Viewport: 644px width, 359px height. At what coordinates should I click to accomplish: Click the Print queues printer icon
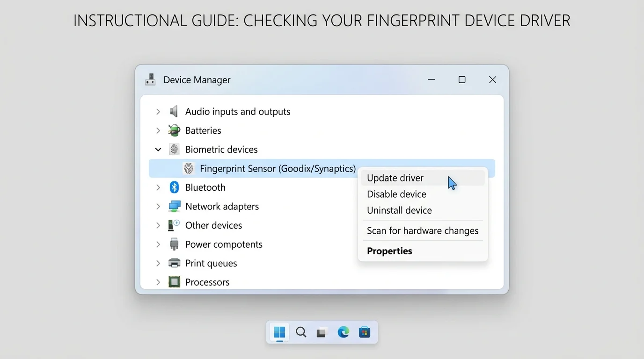coord(174,263)
